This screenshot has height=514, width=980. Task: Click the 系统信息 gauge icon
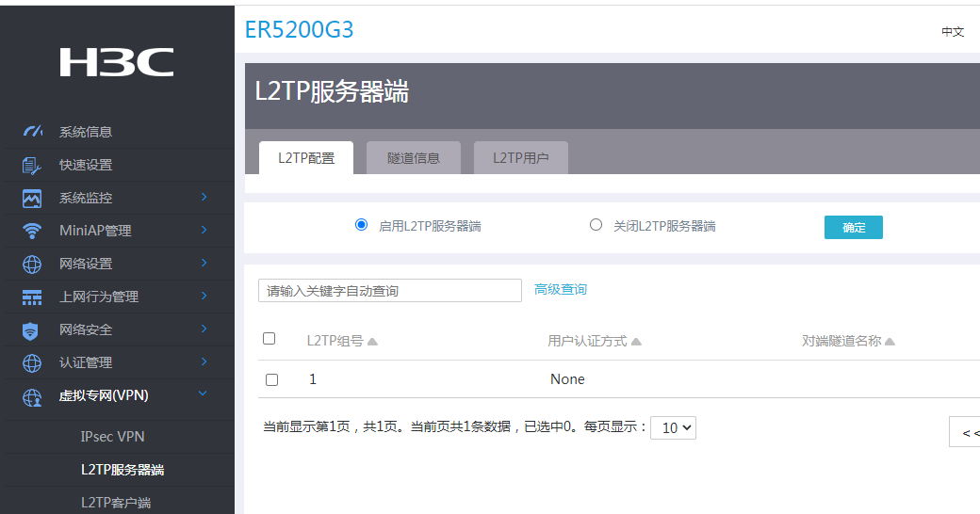pyautogui.click(x=32, y=131)
